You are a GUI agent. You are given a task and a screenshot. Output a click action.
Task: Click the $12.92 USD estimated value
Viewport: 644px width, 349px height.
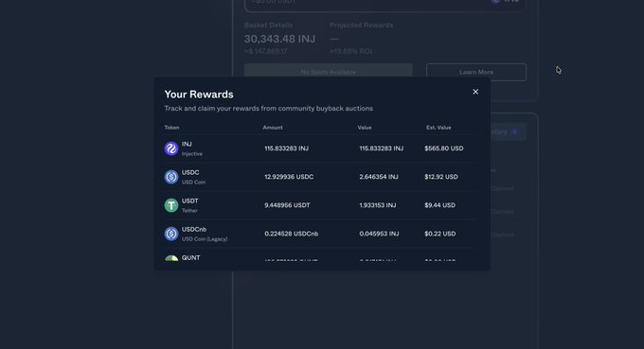441,177
